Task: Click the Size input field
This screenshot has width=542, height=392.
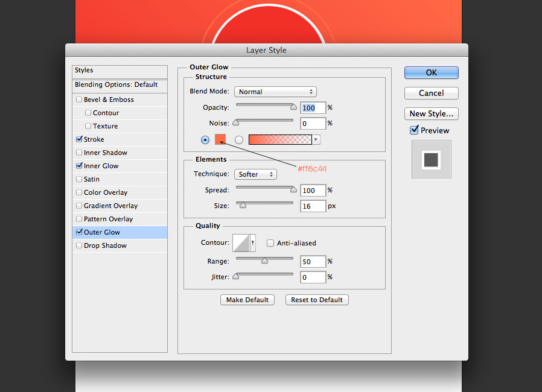Action: pos(313,206)
